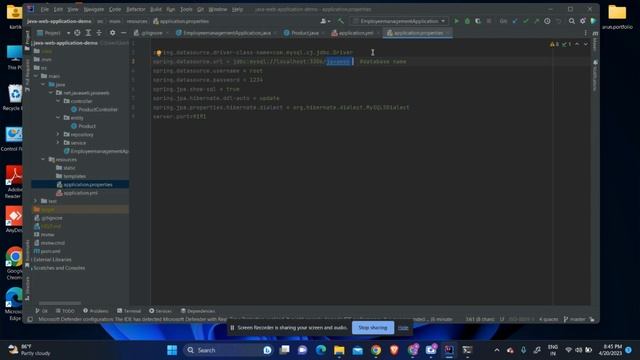Viewport: 640px width, 360px height.
Task: Open the run configuration dropdown EmployeemanagementApplication
Action: pos(400,21)
